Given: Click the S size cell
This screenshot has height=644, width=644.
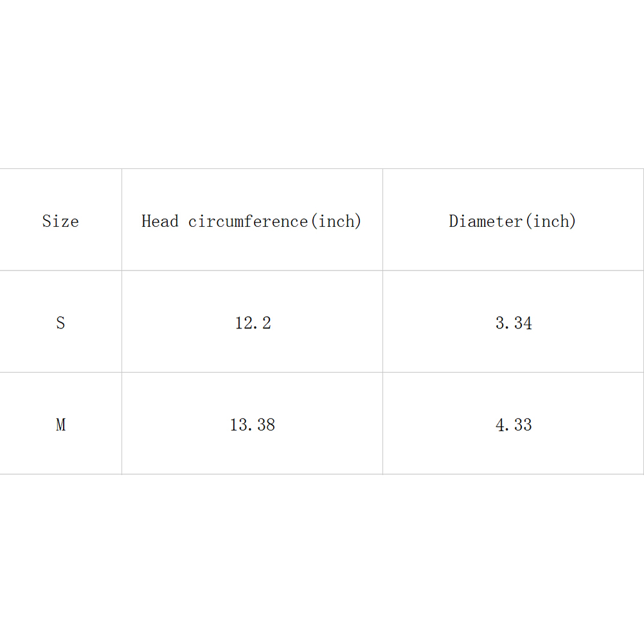Looking at the screenshot, I should click(60, 323).
